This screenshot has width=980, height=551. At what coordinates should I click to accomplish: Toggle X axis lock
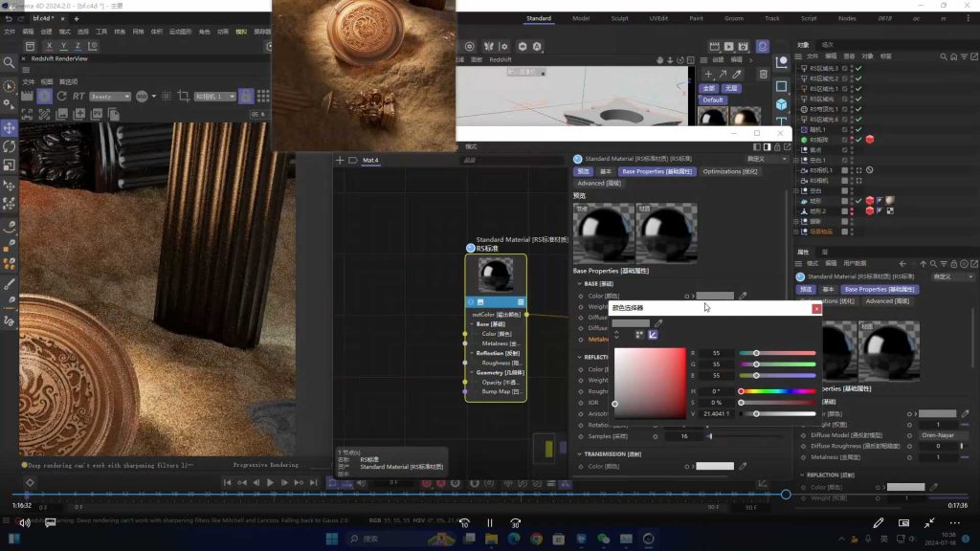51,46
